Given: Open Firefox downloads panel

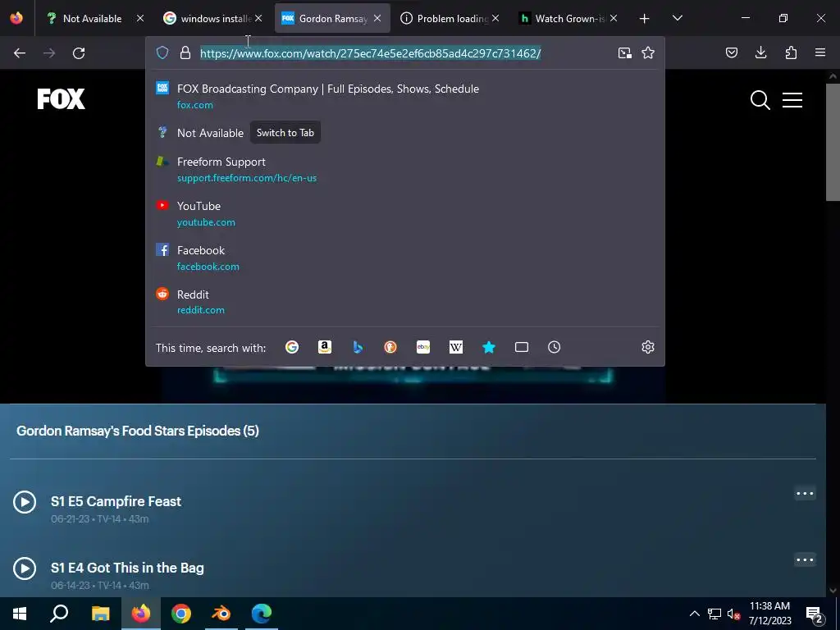Looking at the screenshot, I should pos(760,52).
